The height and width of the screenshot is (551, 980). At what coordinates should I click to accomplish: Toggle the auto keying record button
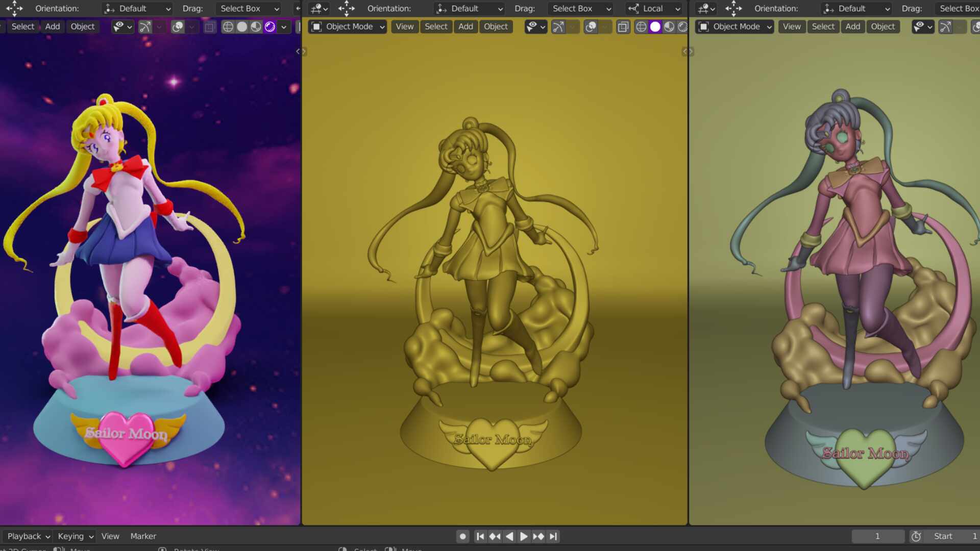pos(462,536)
